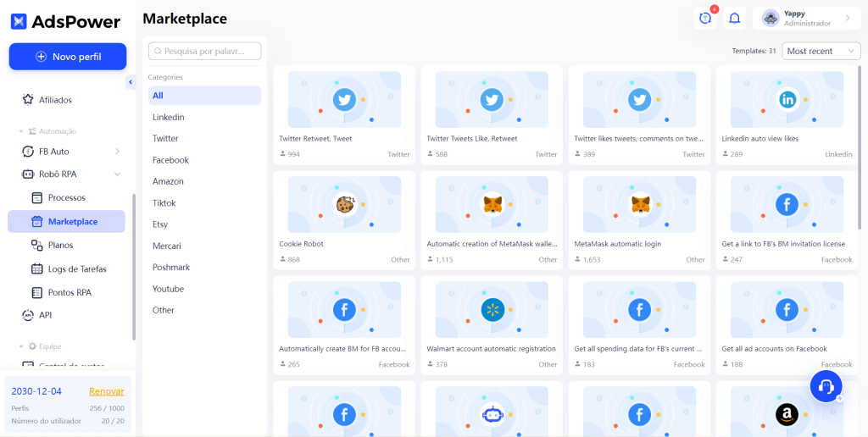The width and height of the screenshot is (868, 437).
Task: Click the floating headset support button
Action: point(825,386)
